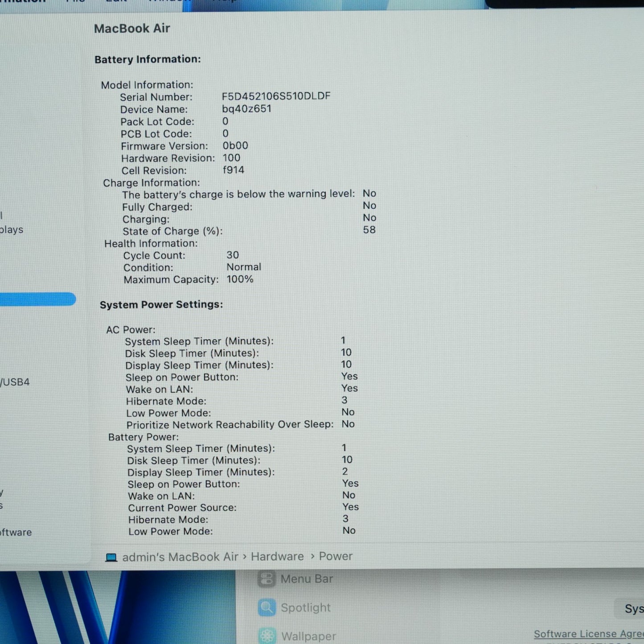Click Hibernate Mode label under AC Power
This screenshot has height=644, width=644.
[x=166, y=401]
